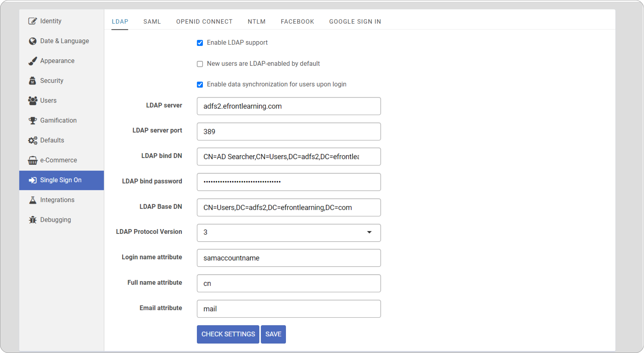Viewport: 644px width, 353px height.
Task: Click the Full name attribute field
Action: [x=289, y=283]
